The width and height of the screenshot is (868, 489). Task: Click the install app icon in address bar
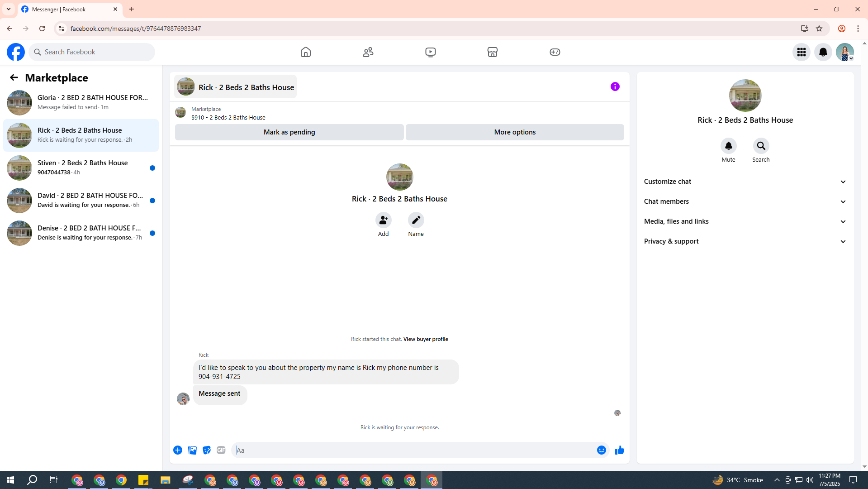[x=804, y=29]
